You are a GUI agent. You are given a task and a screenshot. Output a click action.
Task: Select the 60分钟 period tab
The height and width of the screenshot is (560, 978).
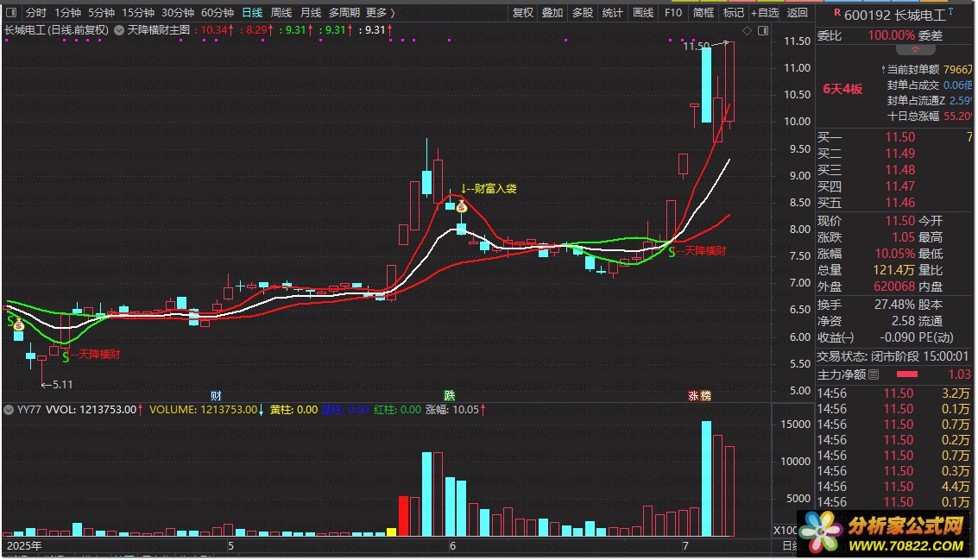coord(218,12)
